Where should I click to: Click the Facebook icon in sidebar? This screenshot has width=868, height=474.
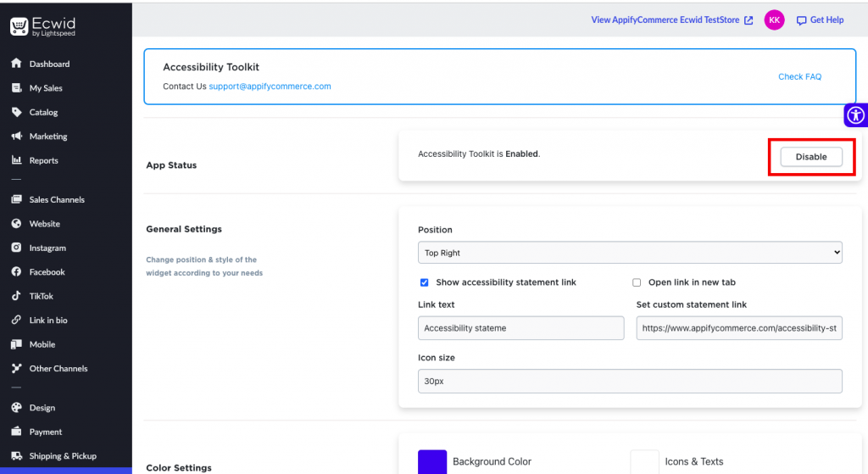[17, 271]
